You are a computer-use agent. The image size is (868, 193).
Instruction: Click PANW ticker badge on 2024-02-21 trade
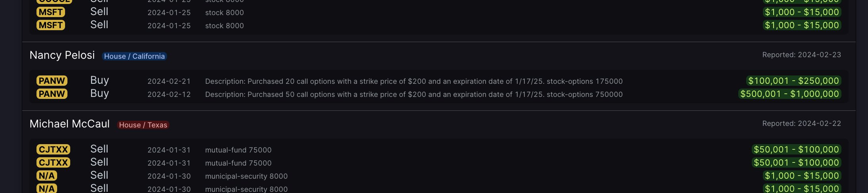pyautogui.click(x=52, y=81)
